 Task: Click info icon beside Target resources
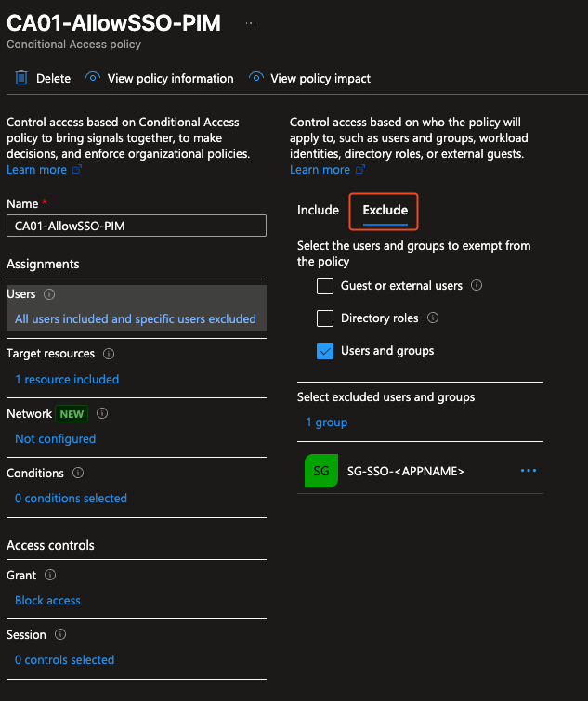coord(109,354)
